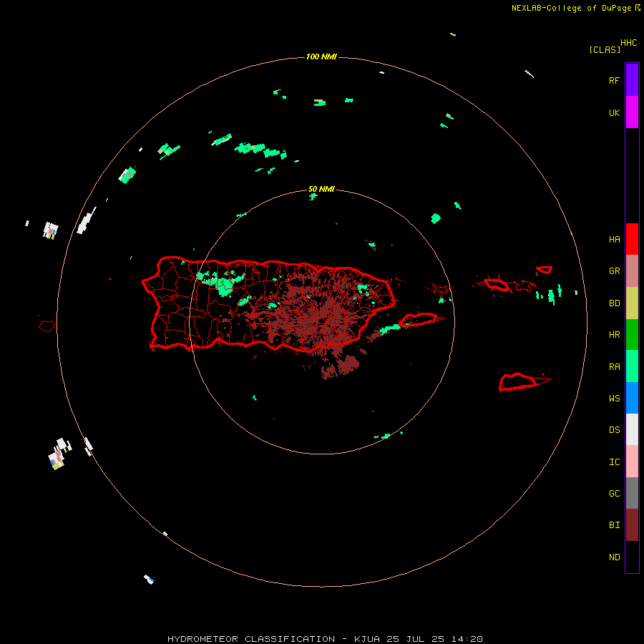Click the BI brown legend swatch
Image resolution: width=644 pixels, height=644 pixels.
(x=632, y=525)
